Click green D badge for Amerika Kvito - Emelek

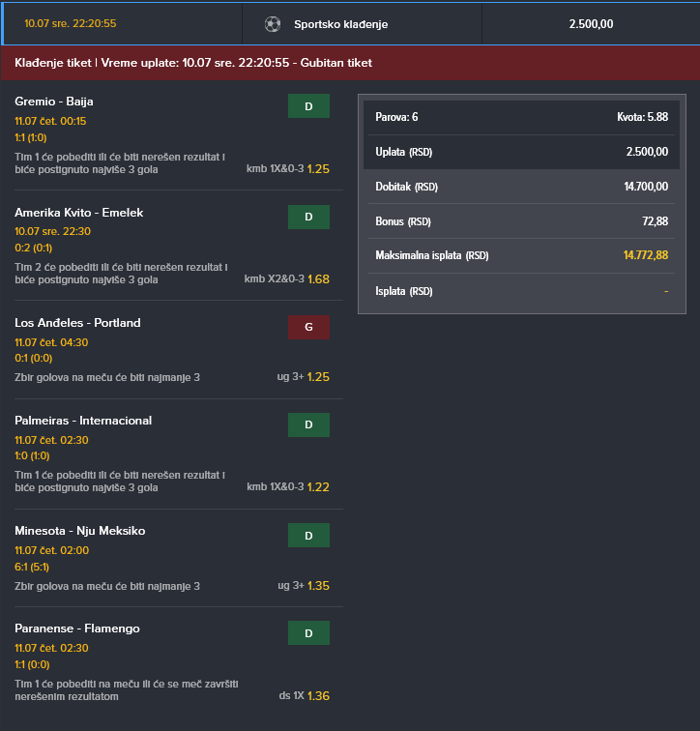[x=308, y=217]
